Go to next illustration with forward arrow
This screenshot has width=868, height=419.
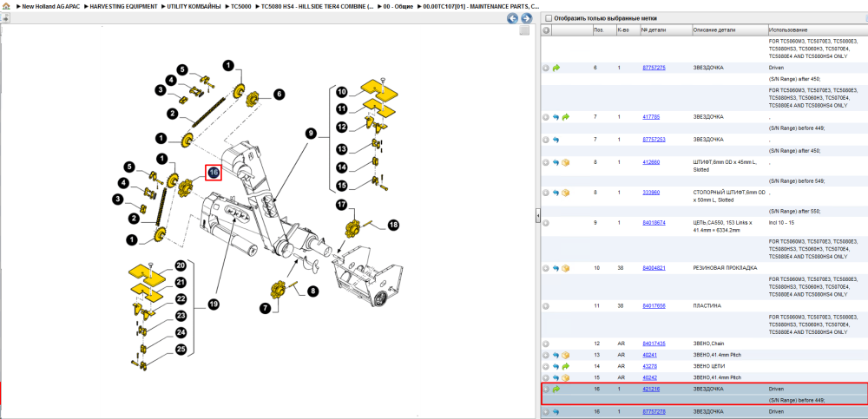[527, 18]
